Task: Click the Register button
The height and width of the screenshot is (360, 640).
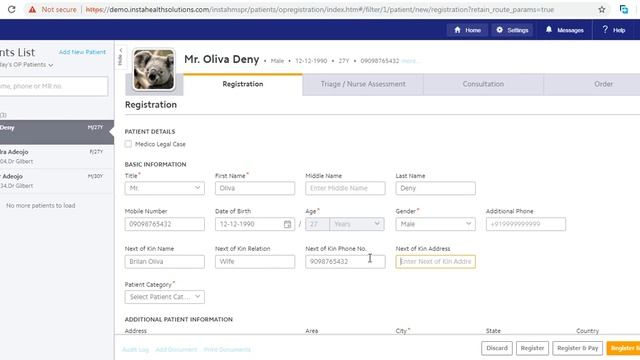Action: tap(532, 348)
